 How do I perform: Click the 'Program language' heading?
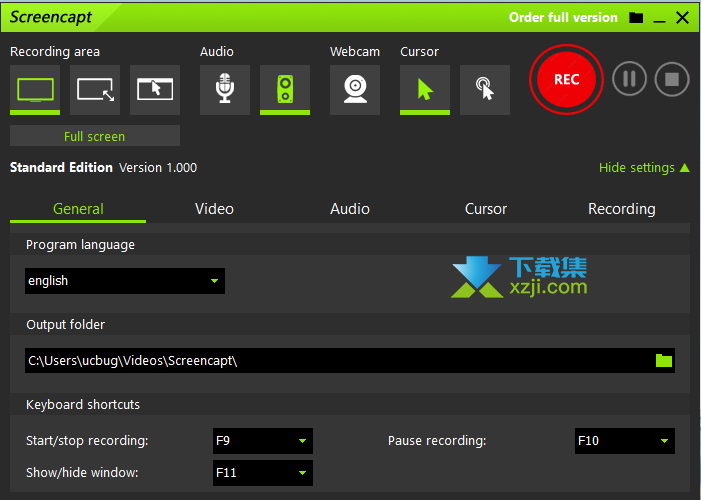[x=80, y=245]
